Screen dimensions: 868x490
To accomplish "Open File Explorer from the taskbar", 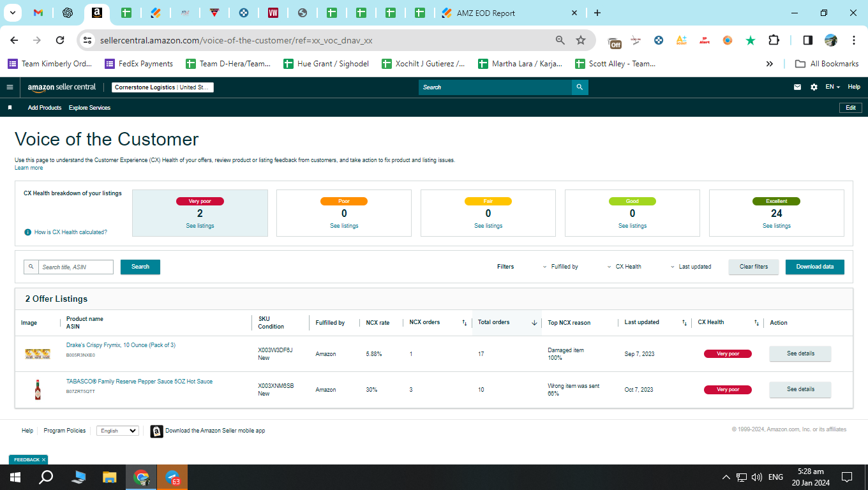I will tap(110, 477).
